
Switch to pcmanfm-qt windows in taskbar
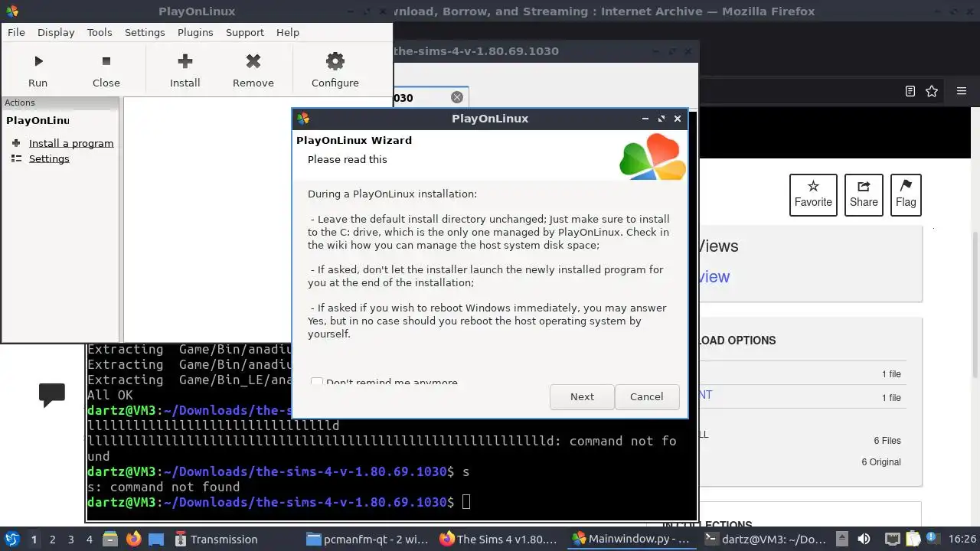367,540
